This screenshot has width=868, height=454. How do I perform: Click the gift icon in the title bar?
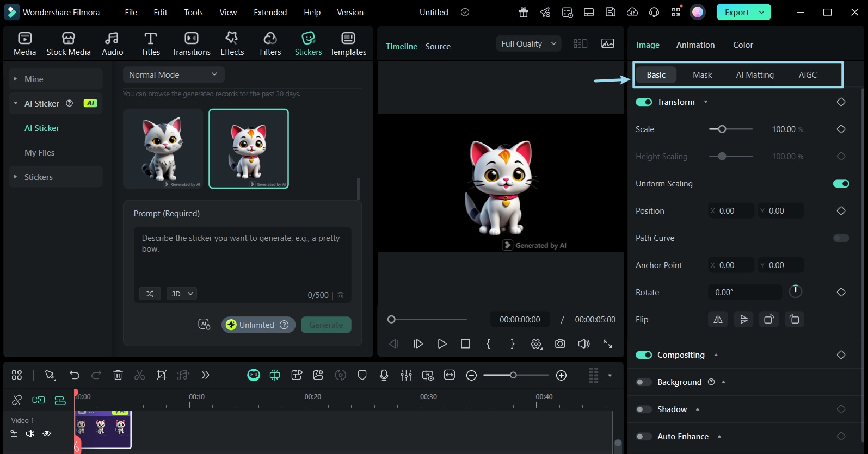524,12
